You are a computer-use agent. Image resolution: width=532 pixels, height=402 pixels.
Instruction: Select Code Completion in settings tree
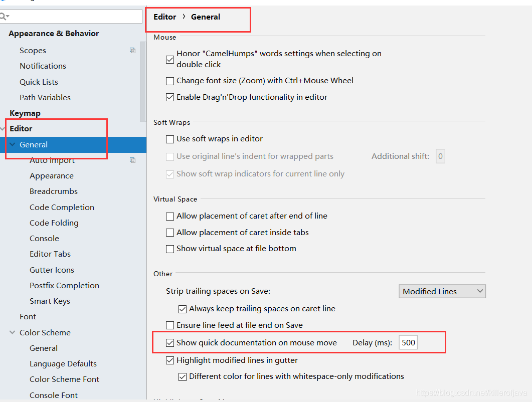(x=62, y=207)
